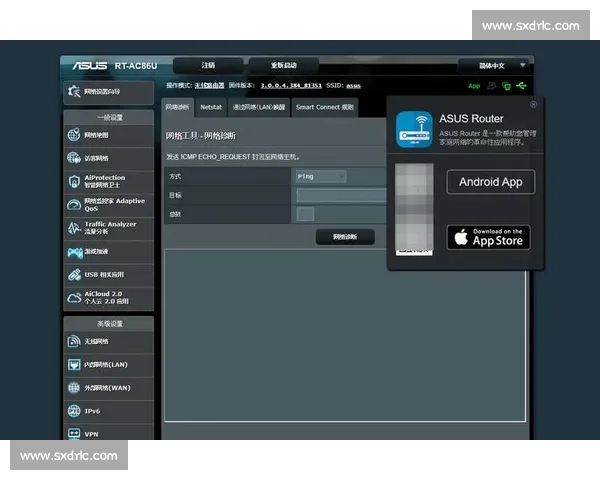Open the VPN settings item
Viewport: 600px width, 480px height.
coord(108,434)
